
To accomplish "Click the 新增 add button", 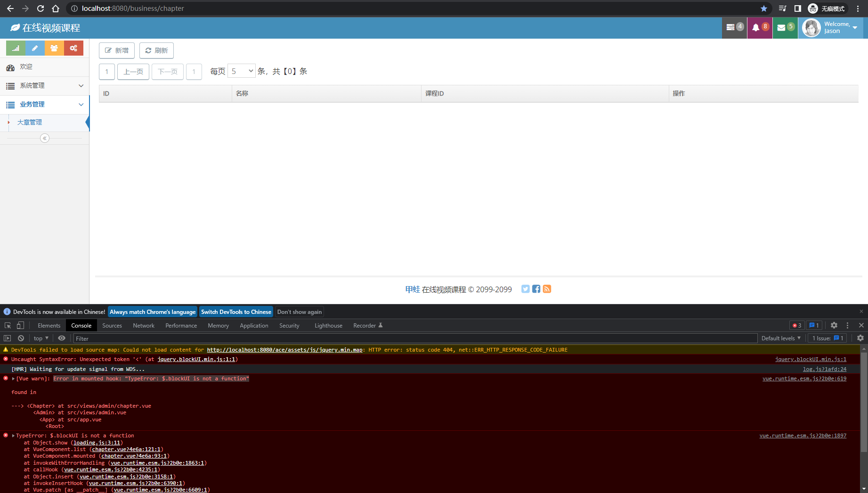I will [117, 50].
